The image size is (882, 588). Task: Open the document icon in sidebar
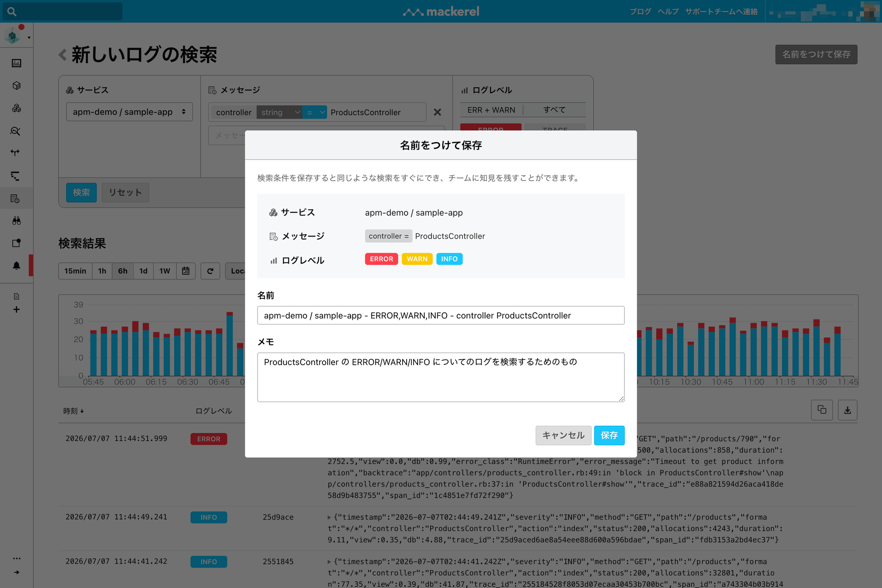[16, 296]
